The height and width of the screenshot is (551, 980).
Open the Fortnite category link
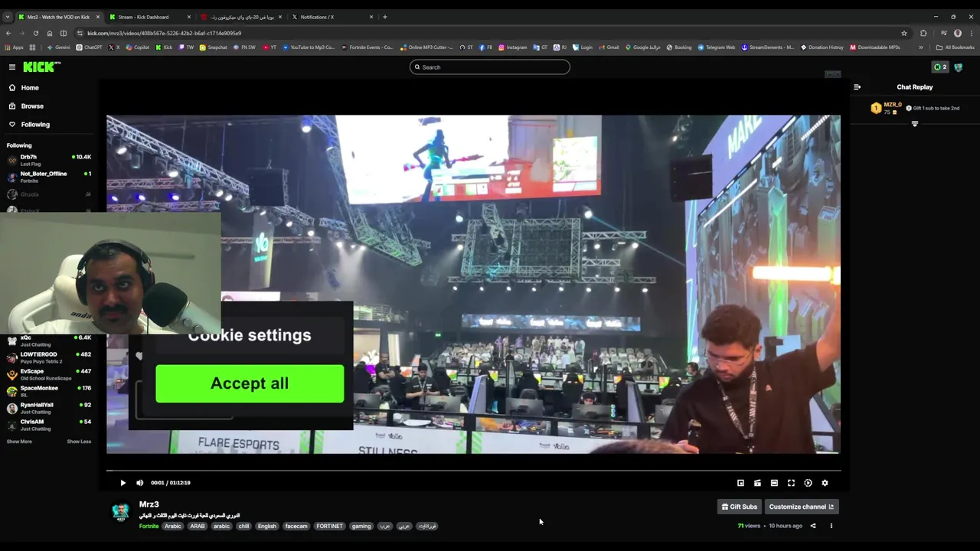coord(149,527)
